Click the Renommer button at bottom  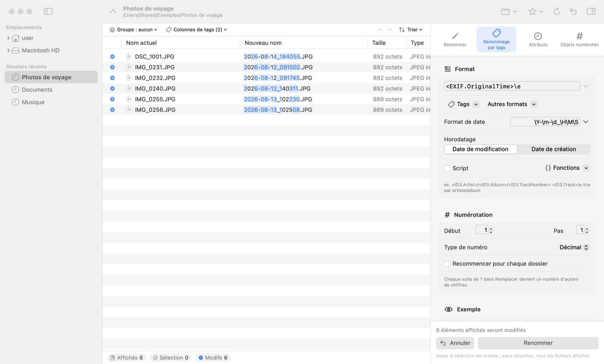(538, 343)
